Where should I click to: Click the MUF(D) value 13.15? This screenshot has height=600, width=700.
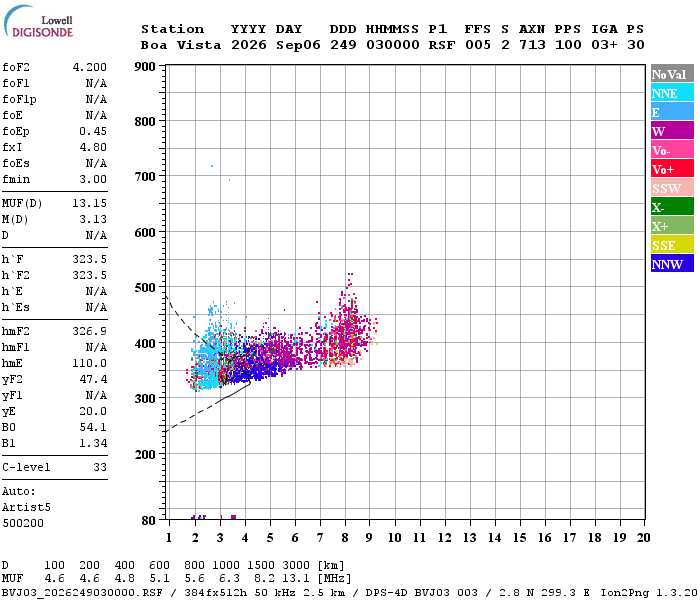coord(90,203)
